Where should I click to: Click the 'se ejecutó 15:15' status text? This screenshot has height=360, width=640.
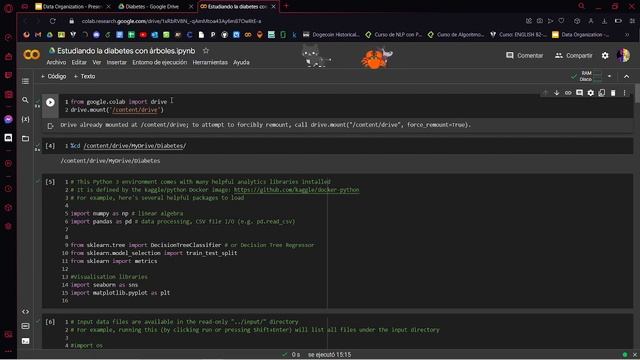(x=329, y=355)
